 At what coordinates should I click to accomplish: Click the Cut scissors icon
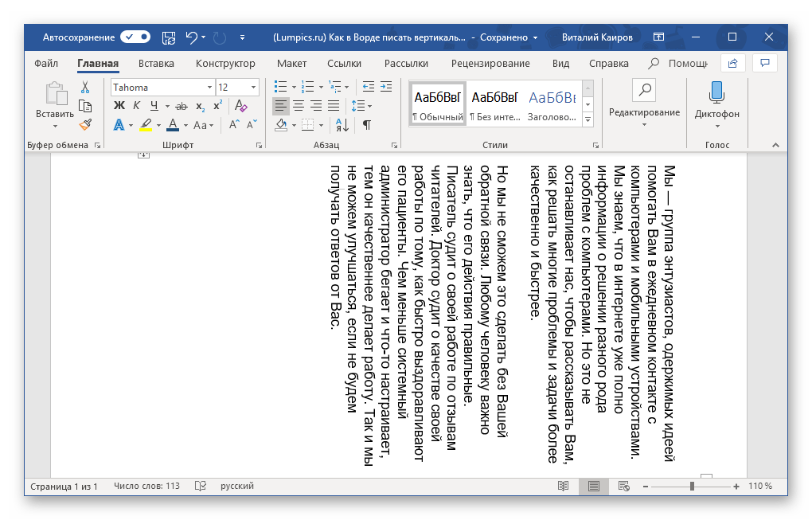[x=85, y=87]
